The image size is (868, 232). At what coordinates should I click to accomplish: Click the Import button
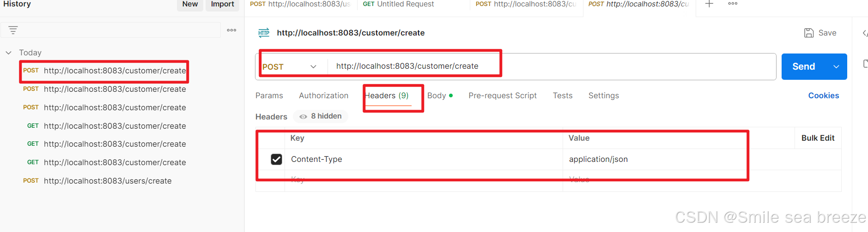coord(222,4)
